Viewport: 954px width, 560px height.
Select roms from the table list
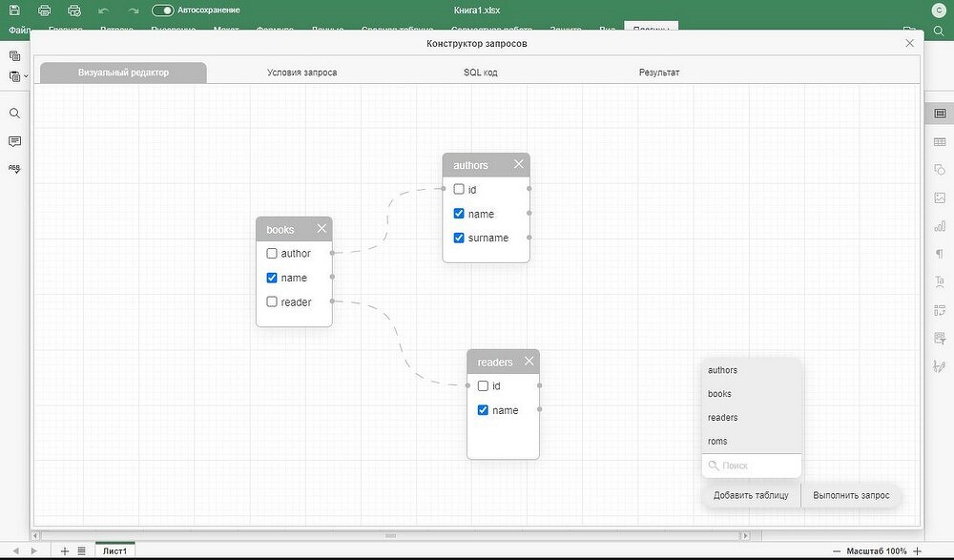[x=718, y=441]
